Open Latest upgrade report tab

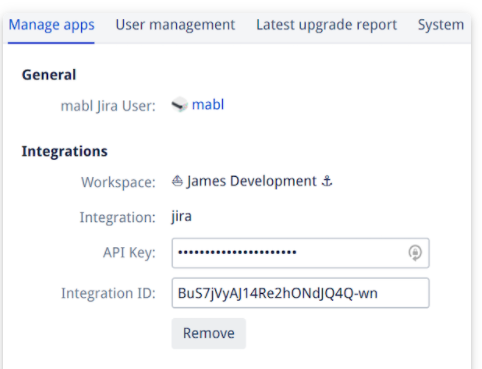point(326,25)
